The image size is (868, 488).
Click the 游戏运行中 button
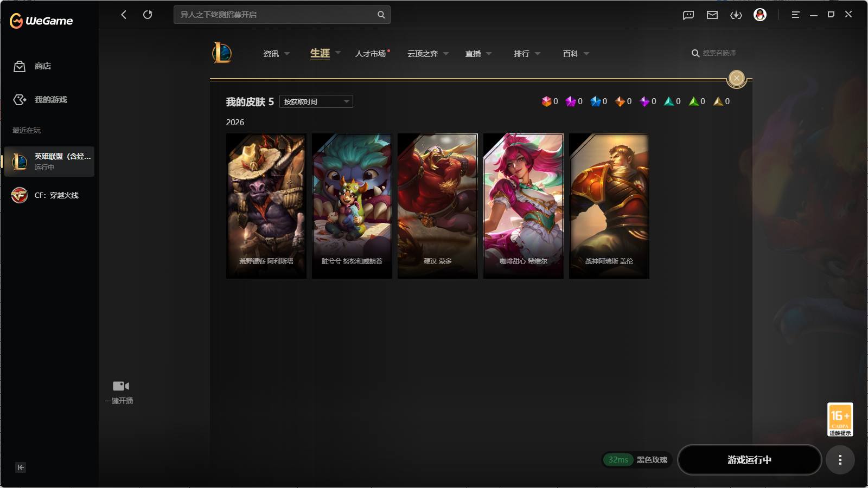[750, 460]
